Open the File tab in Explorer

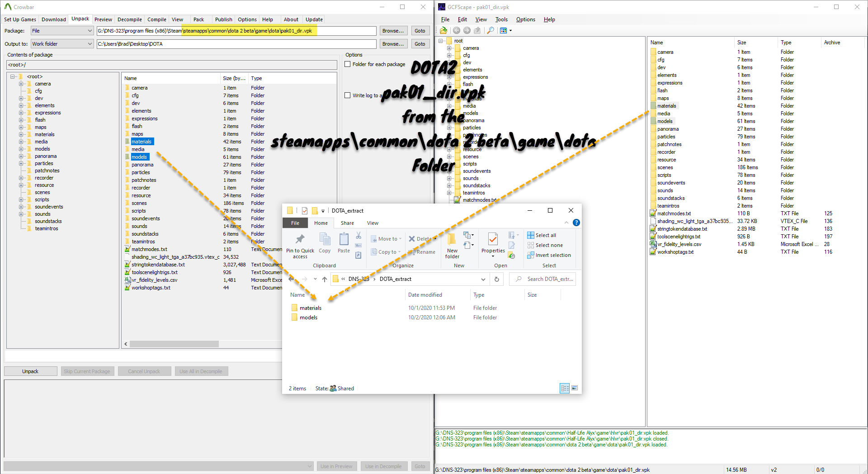click(x=295, y=223)
